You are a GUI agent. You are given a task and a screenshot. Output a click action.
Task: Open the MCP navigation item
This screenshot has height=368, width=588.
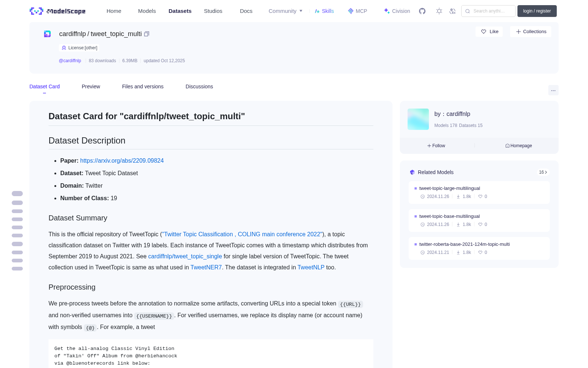358,11
